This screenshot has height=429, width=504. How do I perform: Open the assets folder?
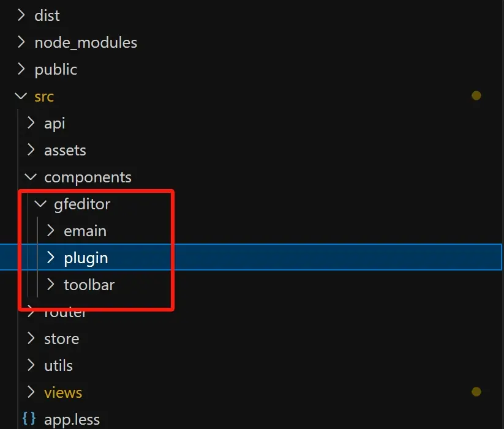pos(65,150)
